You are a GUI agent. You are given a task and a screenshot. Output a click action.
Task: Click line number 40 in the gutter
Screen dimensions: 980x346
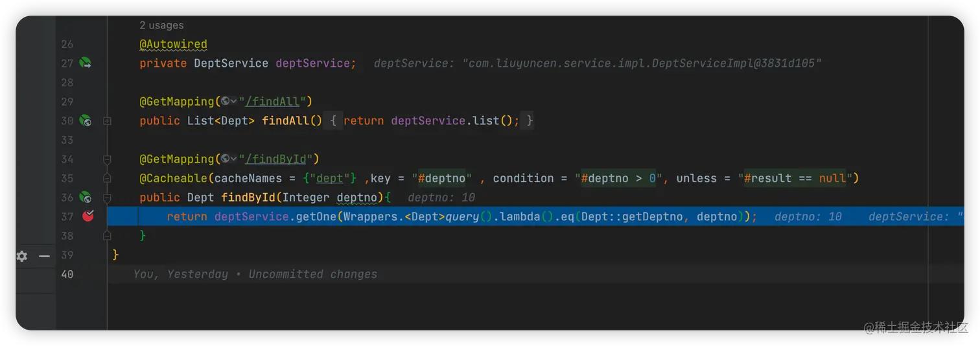click(67, 274)
